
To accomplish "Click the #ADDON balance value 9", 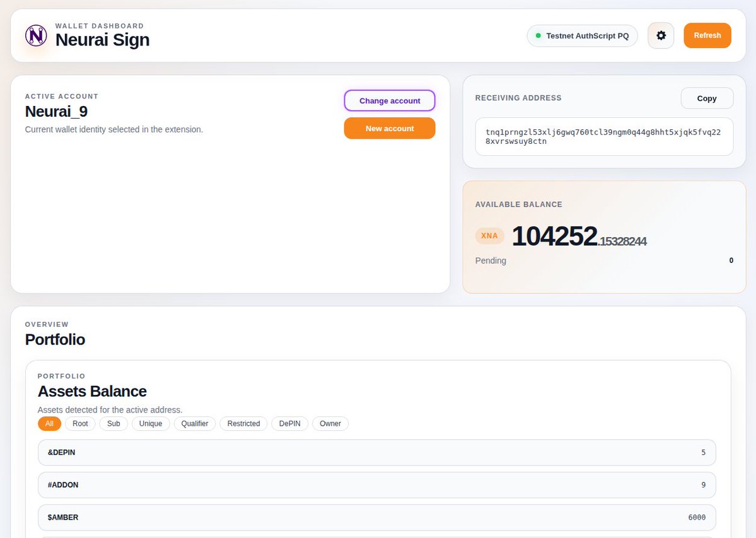I will coord(704,485).
